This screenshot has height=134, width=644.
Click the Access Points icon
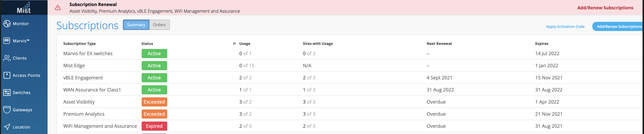7,75
